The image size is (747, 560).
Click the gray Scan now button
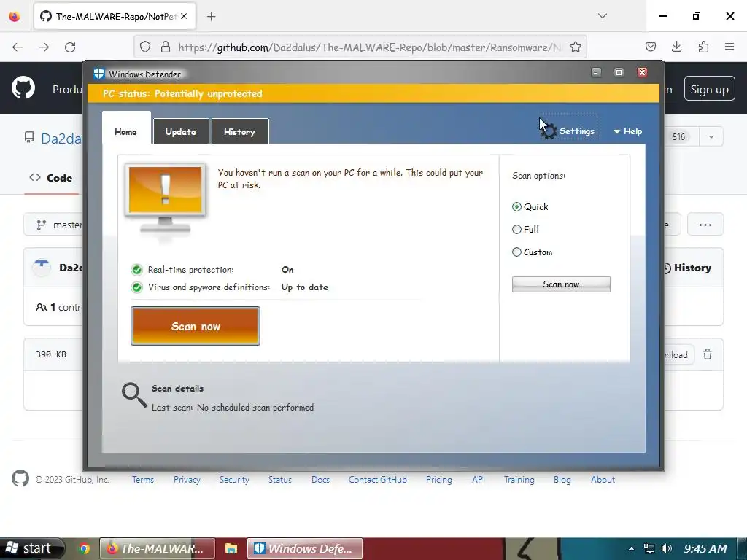(x=561, y=284)
